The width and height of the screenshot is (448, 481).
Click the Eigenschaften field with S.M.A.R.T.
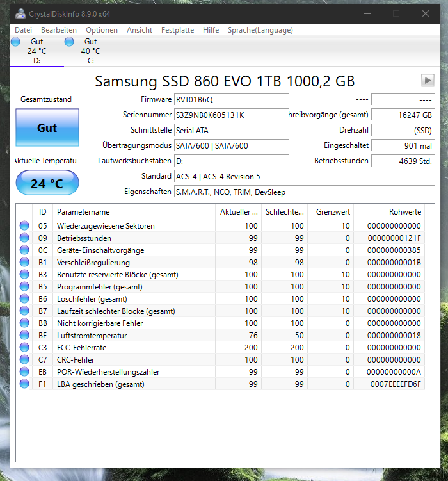click(x=304, y=192)
